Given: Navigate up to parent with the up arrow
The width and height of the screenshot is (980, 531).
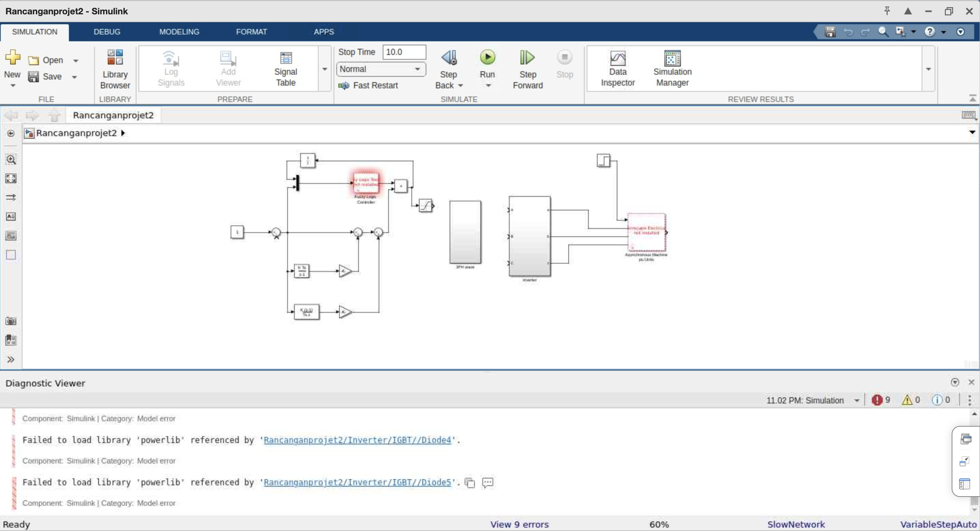Looking at the screenshot, I should pyautogui.click(x=55, y=115).
